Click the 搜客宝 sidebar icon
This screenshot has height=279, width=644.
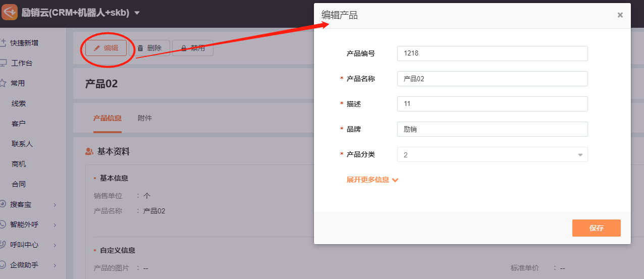(x=3, y=204)
